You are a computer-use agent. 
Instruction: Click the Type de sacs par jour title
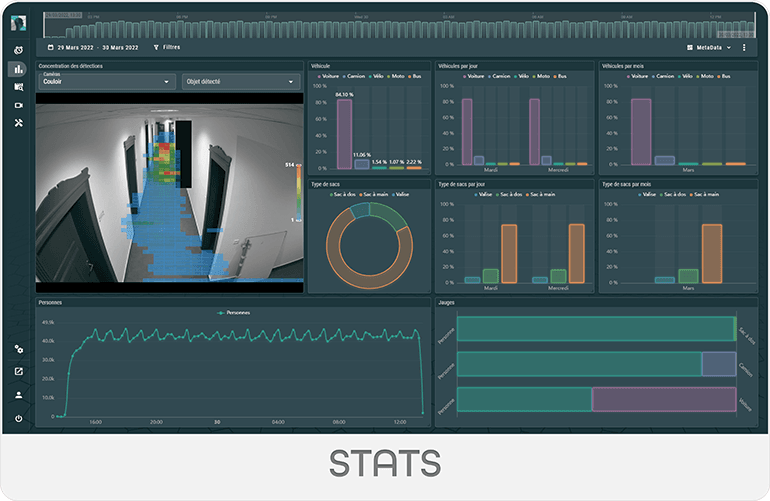[x=462, y=184]
